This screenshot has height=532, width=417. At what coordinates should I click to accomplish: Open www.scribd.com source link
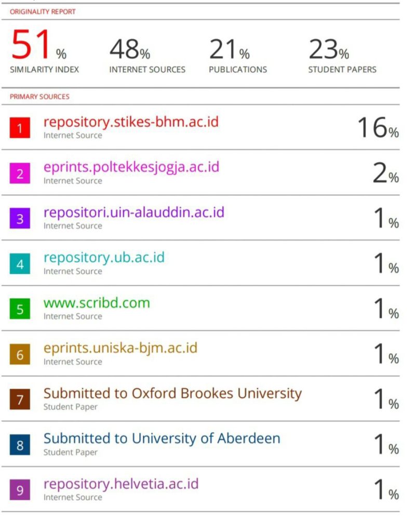pos(97,303)
